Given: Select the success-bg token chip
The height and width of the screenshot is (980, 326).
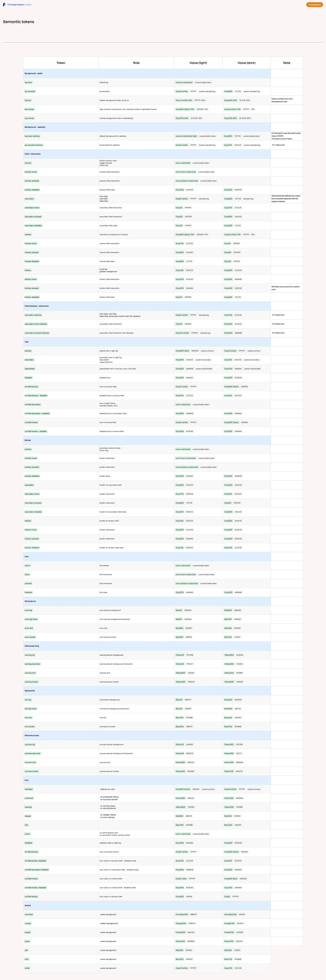Looking at the screenshot, I should (x=30, y=745).
